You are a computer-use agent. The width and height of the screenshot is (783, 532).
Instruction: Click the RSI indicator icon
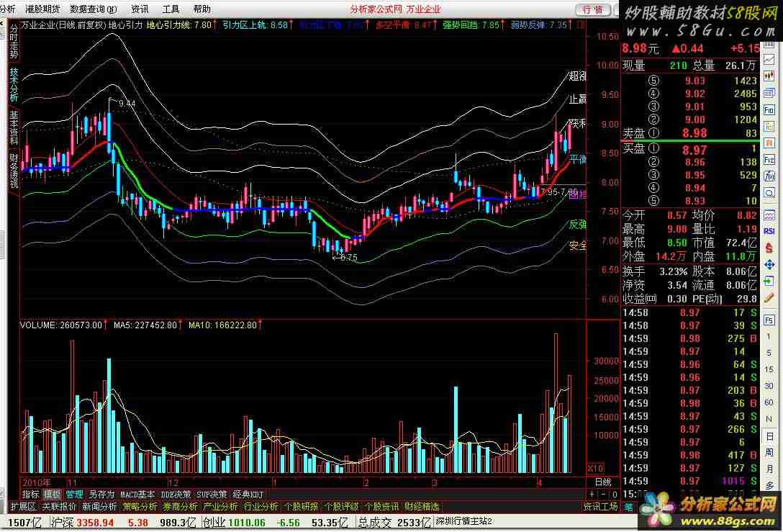click(769, 231)
